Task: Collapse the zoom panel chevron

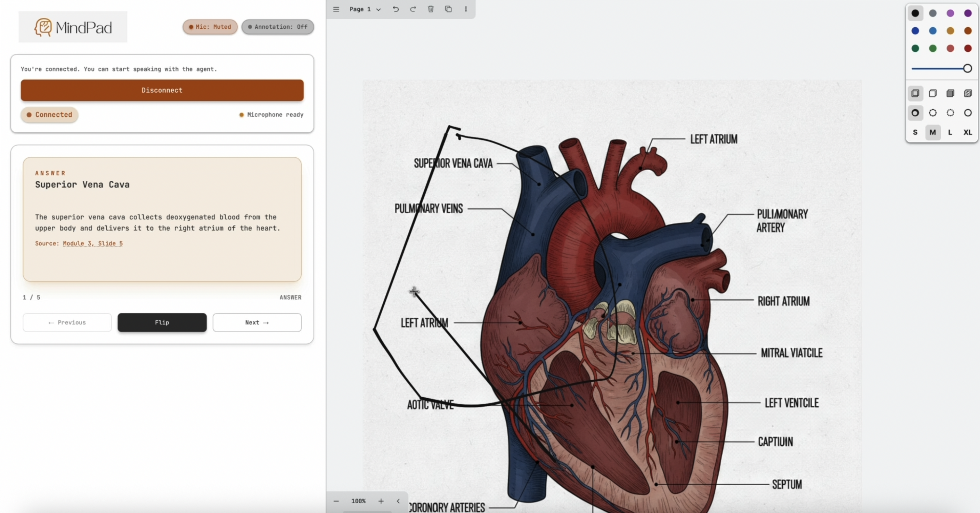Action: point(398,501)
